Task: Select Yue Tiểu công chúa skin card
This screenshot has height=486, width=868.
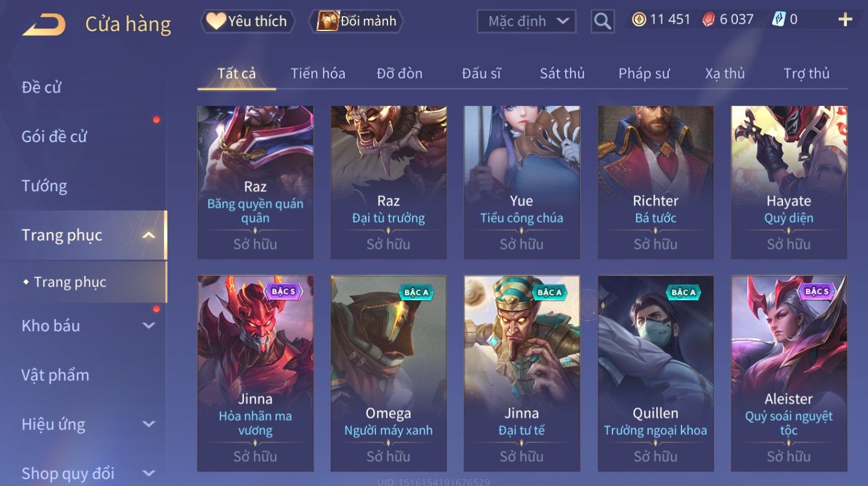Action: (521, 182)
